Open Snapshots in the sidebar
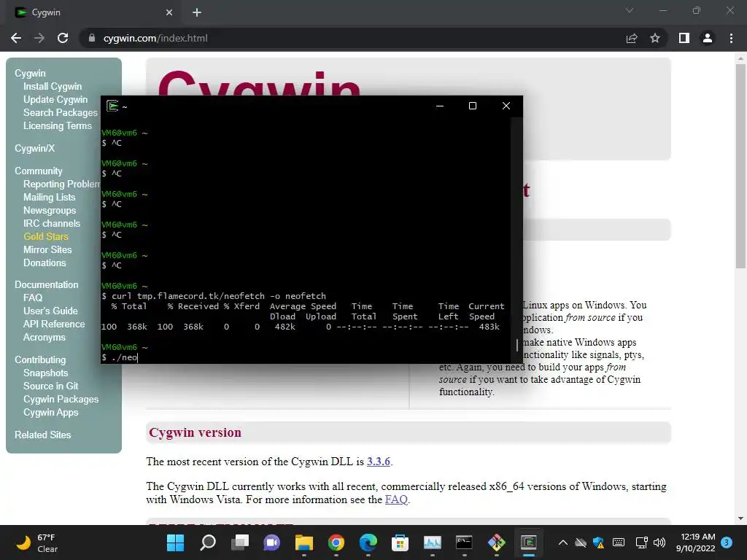 (x=46, y=373)
